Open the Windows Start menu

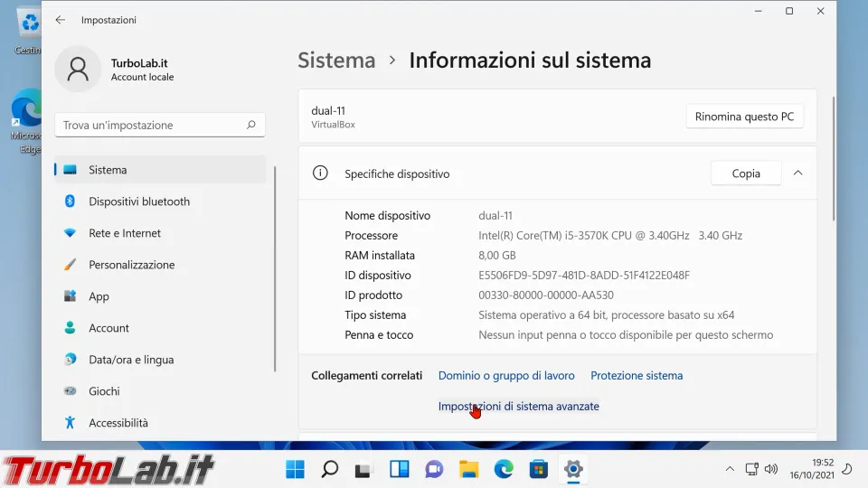pos(295,469)
